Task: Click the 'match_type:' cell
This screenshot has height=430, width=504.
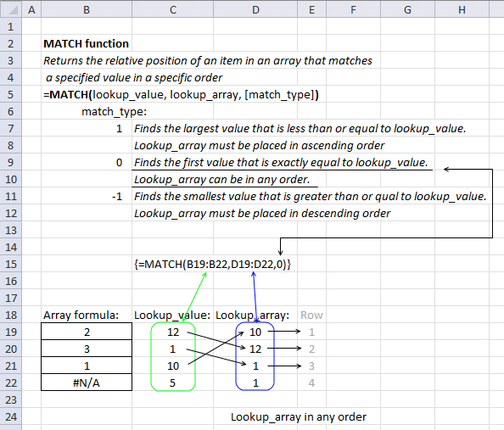Action: pos(114,111)
